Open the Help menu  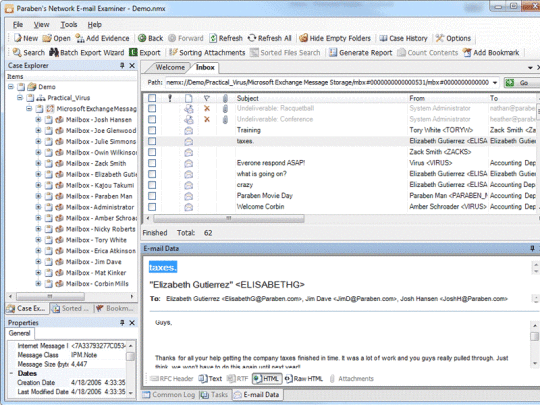pyautogui.click(x=94, y=24)
